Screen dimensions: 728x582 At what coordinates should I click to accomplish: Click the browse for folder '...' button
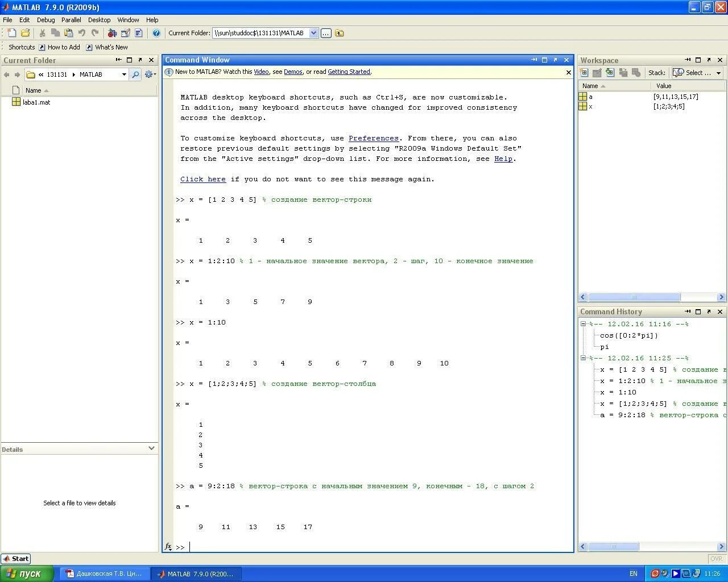326,33
